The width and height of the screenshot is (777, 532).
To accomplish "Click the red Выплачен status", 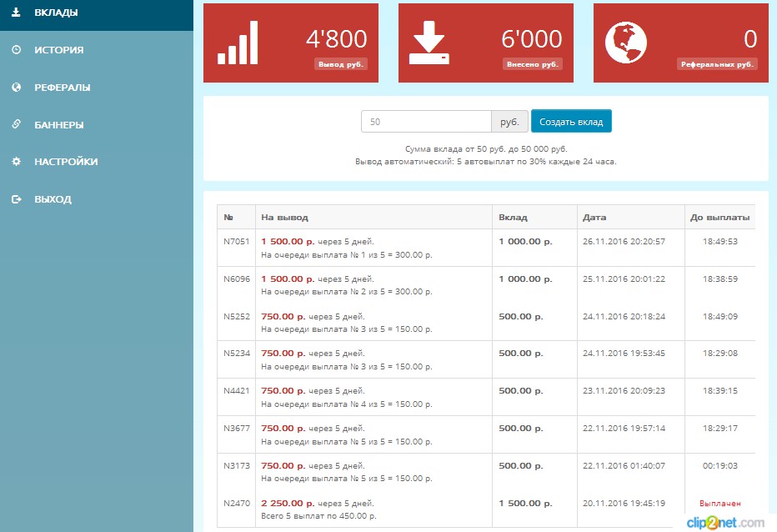I will (720, 504).
